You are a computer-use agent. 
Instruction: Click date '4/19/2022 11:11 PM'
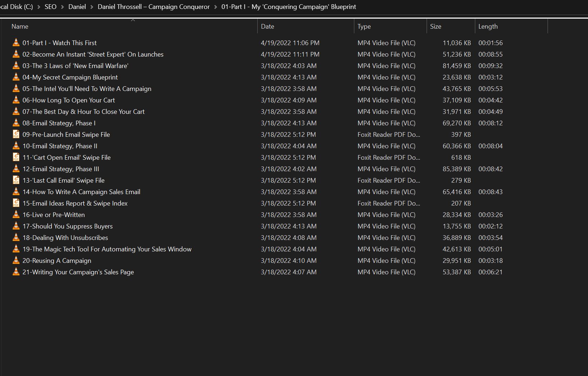click(x=290, y=54)
